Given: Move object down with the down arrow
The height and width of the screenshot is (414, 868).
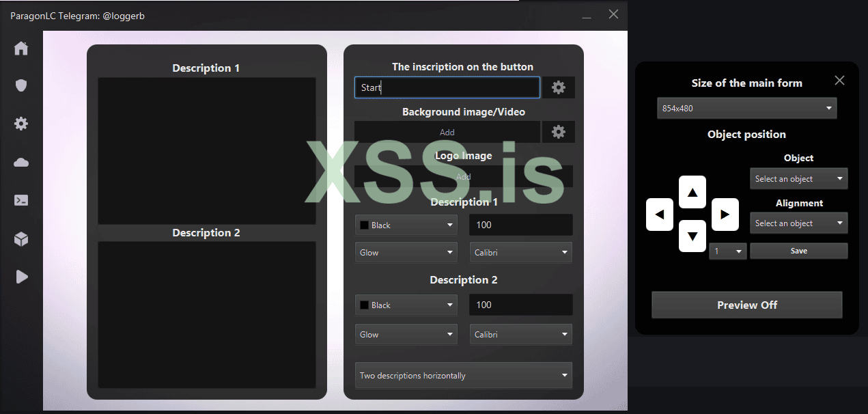Looking at the screenshot, I should pyautogui.click(x=692, y=236).
